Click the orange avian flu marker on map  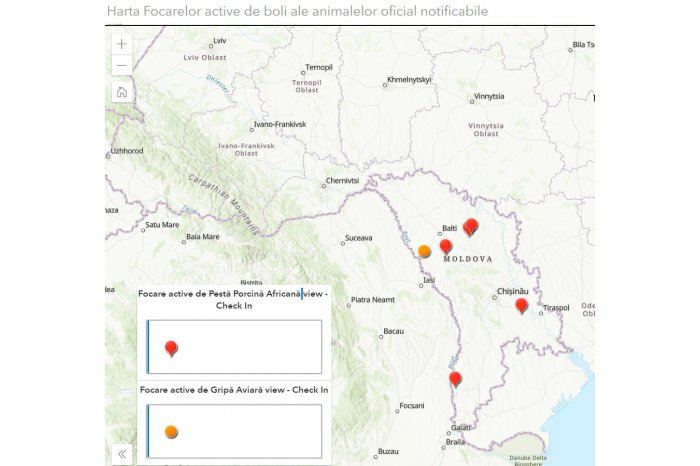click(x=424, y=251)
